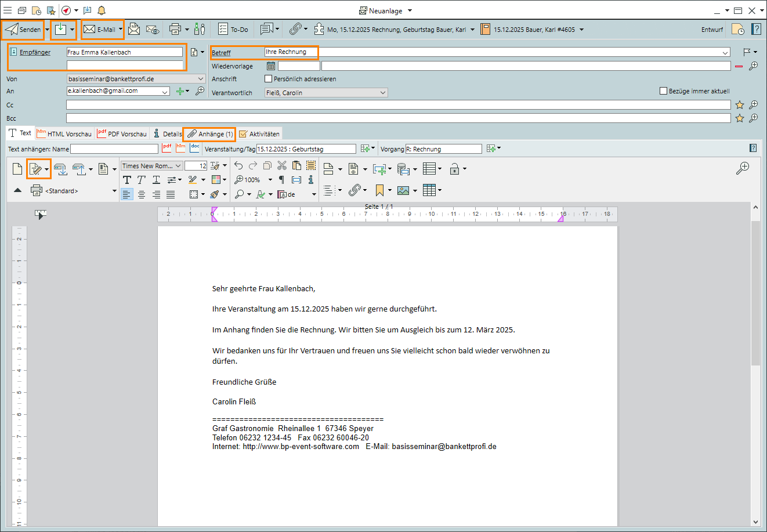
Task: Open the PDF Vorschau tab
Action: point(122,134)
